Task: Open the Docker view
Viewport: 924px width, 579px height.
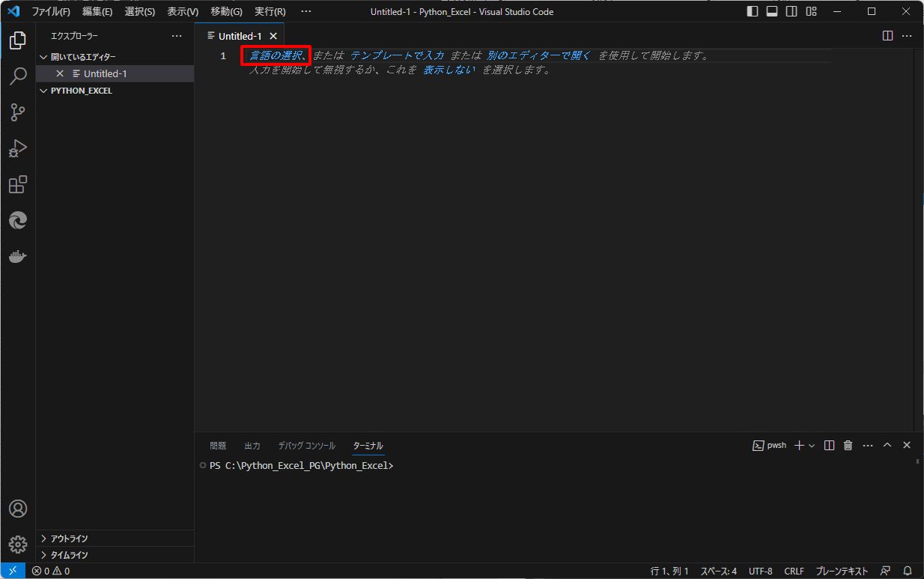Action: 18,256
